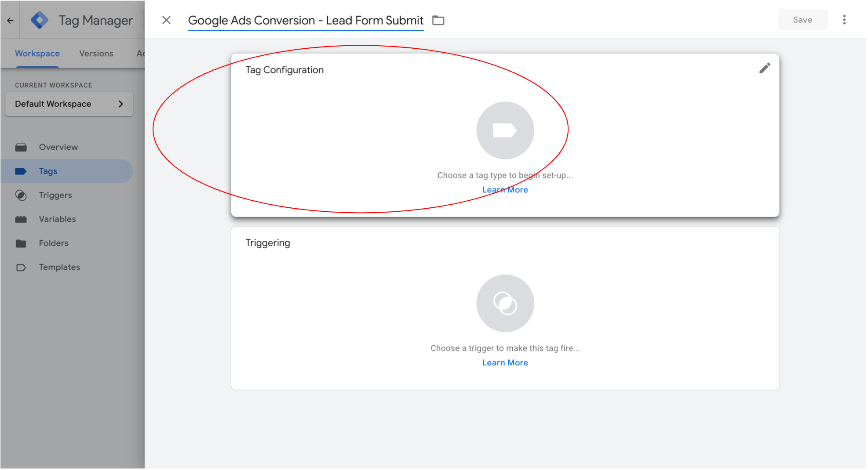This screenshot has height=470, width=868.
Task: Click the Tag Manager logo icon
Action: click(40, 20)
